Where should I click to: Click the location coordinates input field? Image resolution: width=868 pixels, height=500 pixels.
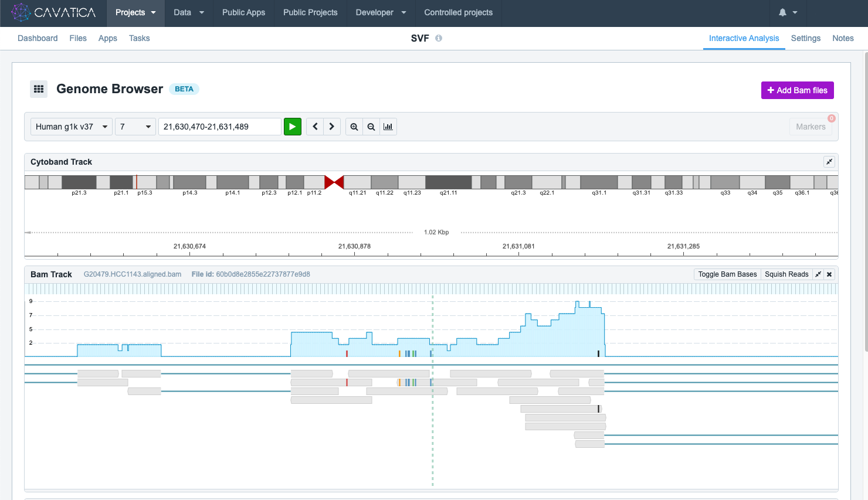219,127
